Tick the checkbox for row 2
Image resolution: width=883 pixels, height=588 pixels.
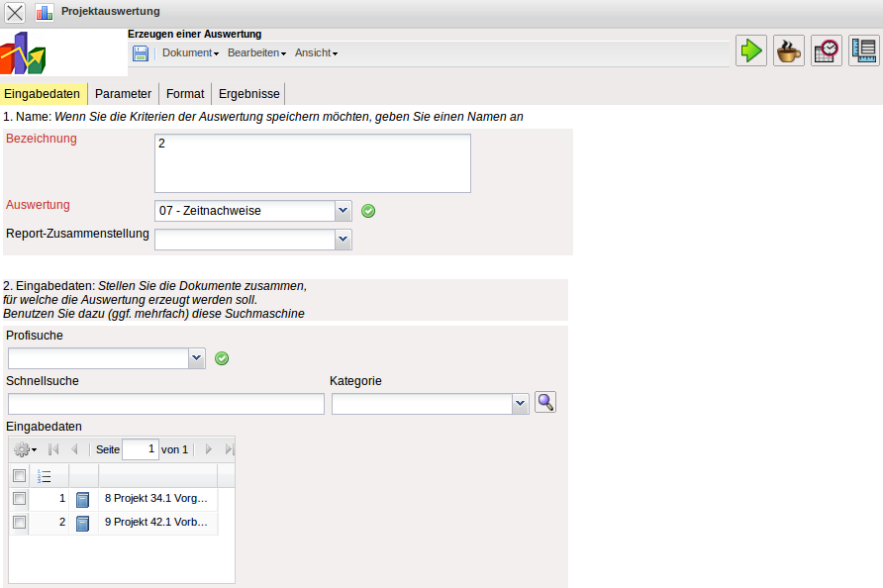19,522
